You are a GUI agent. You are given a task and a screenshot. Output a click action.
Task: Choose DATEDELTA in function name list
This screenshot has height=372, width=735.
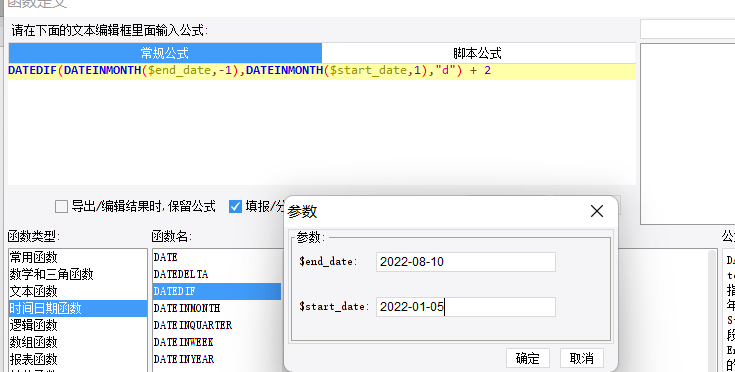[x=217, y=274]
